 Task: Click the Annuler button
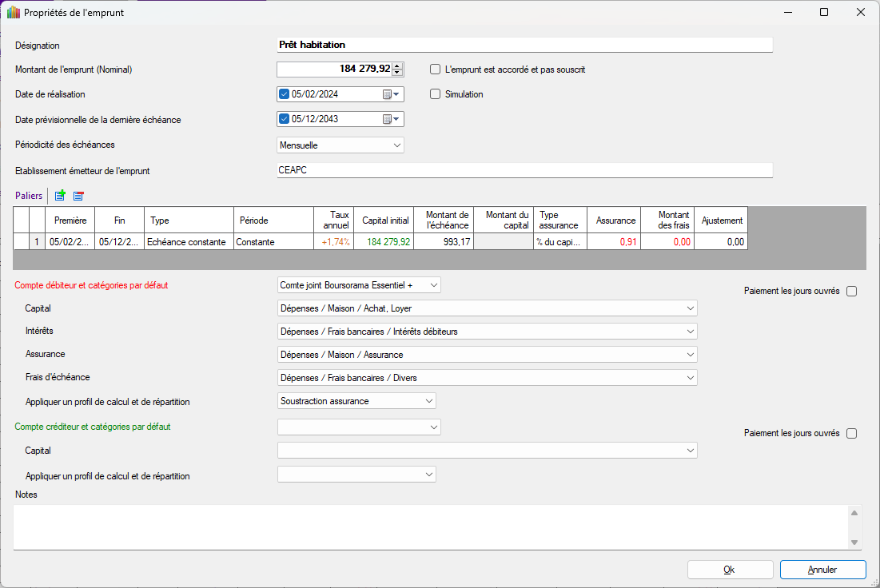point(822,570)
